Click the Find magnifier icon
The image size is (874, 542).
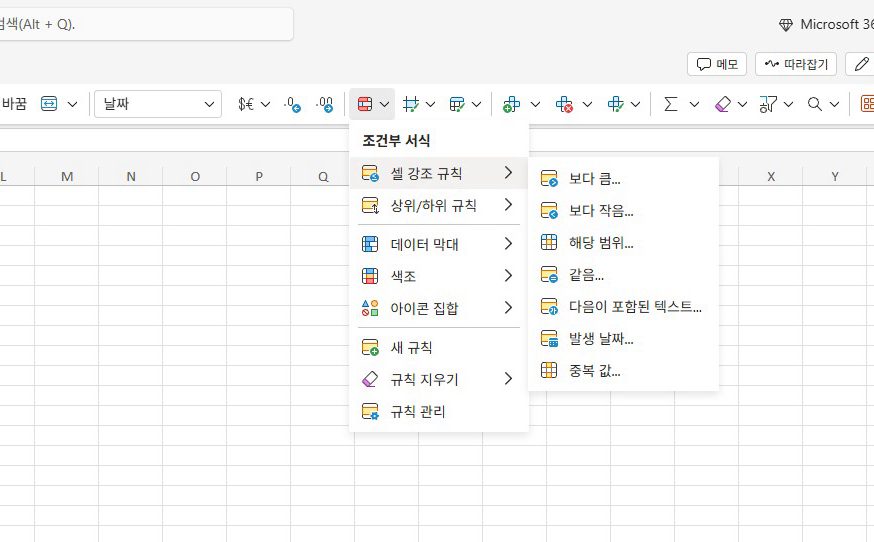pos(815,104)
